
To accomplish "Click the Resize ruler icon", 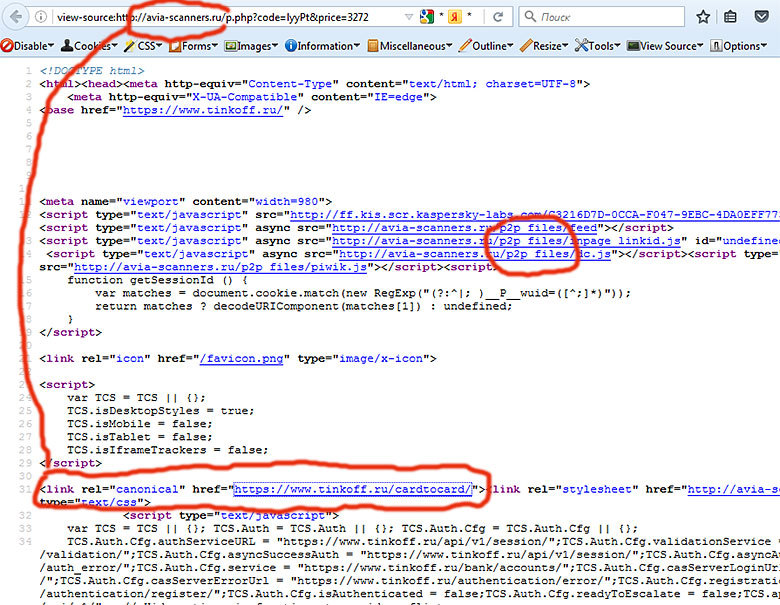I will point(526,46).
